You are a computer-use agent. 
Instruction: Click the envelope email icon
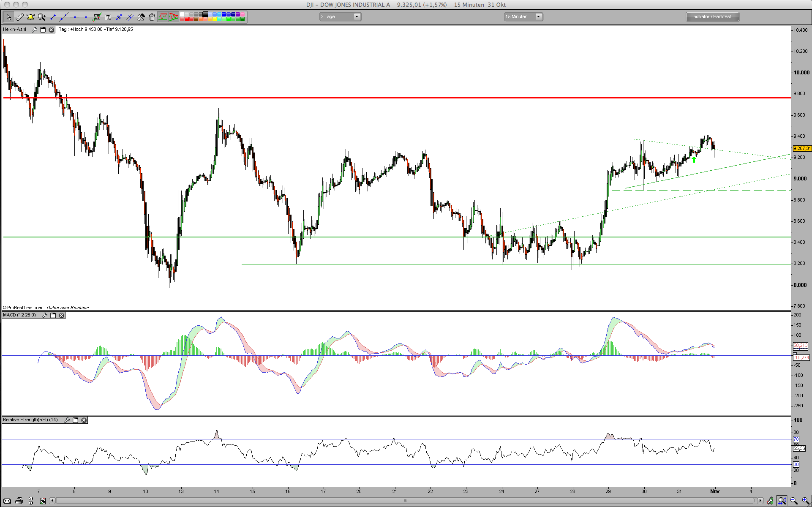coord(7,501)
